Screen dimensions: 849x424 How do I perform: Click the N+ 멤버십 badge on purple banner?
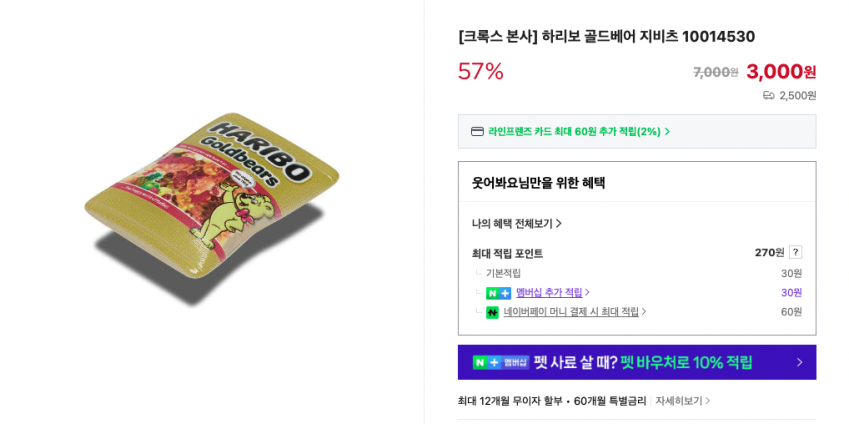point(500,362)
